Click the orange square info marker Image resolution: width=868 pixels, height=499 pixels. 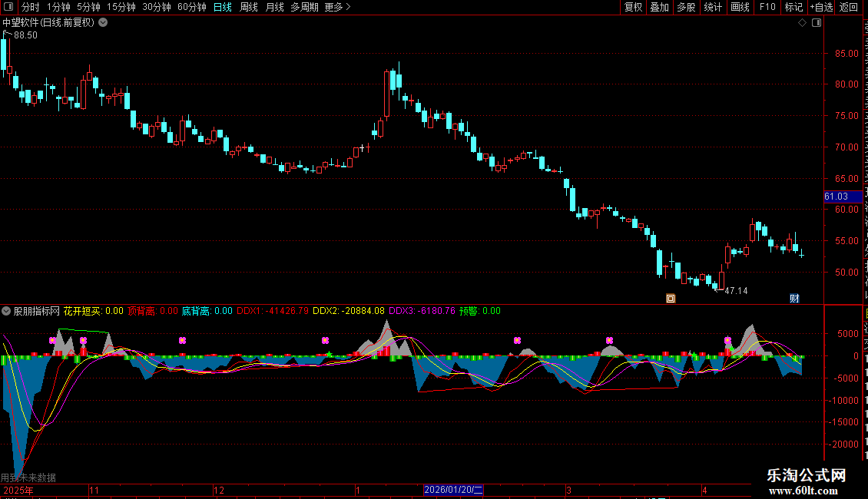(671, 299)
